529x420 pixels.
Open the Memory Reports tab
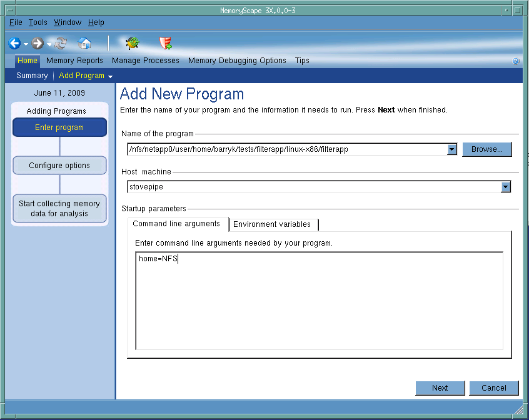coord(74,61)
